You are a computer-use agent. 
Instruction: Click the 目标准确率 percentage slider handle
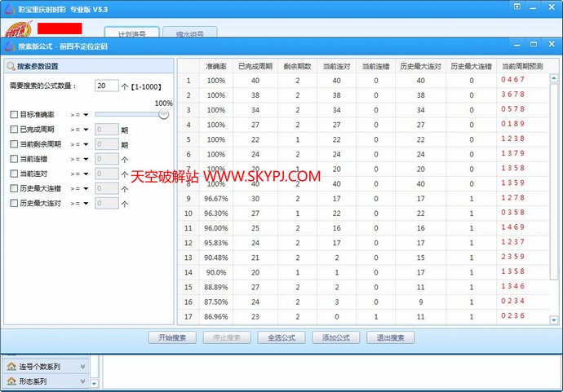tap(163, 115)
